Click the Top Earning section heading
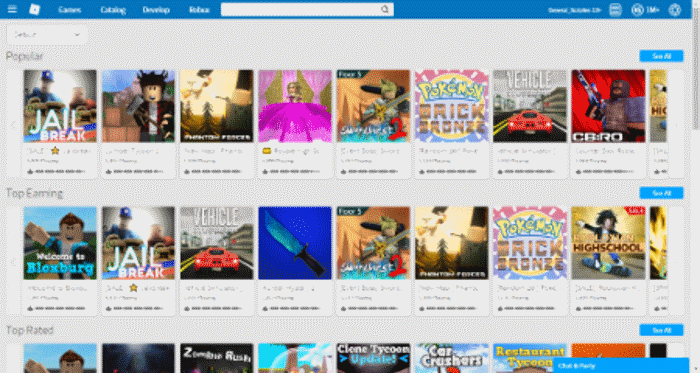This screenshot has height=373, width=700. (34, 193)
